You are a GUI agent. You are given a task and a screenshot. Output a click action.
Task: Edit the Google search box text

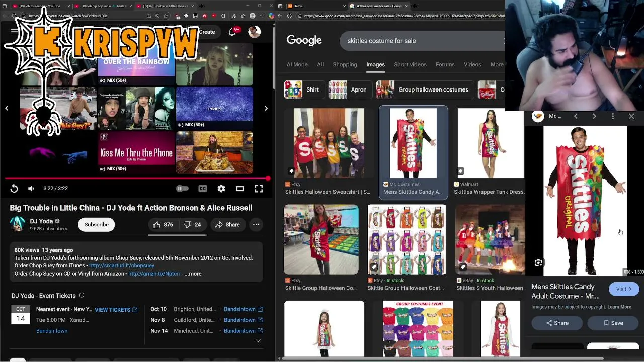(423, 41)
